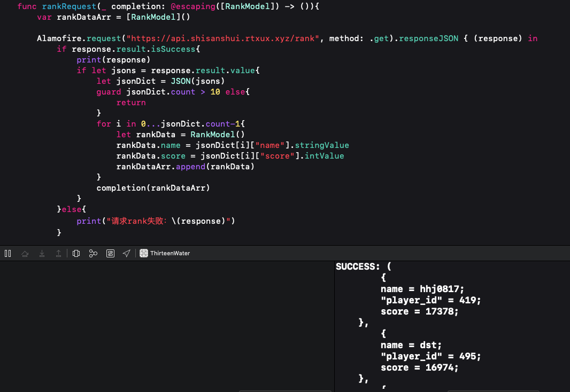Click the responseJSON call
Viewport: 570px width, 392px height.
(x=429, y=38)
